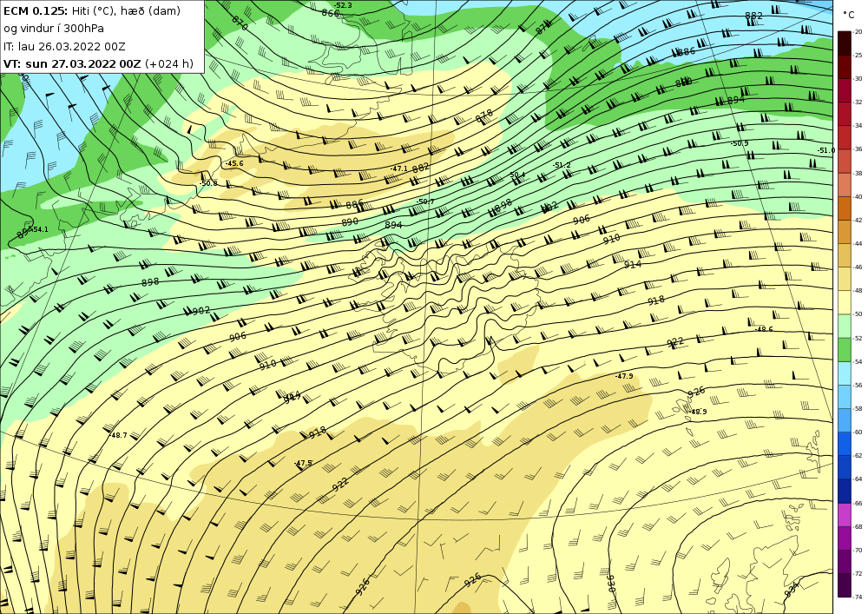Select the -48.7 temperature label
Screen dimensions: 868x614
[118, 436]
